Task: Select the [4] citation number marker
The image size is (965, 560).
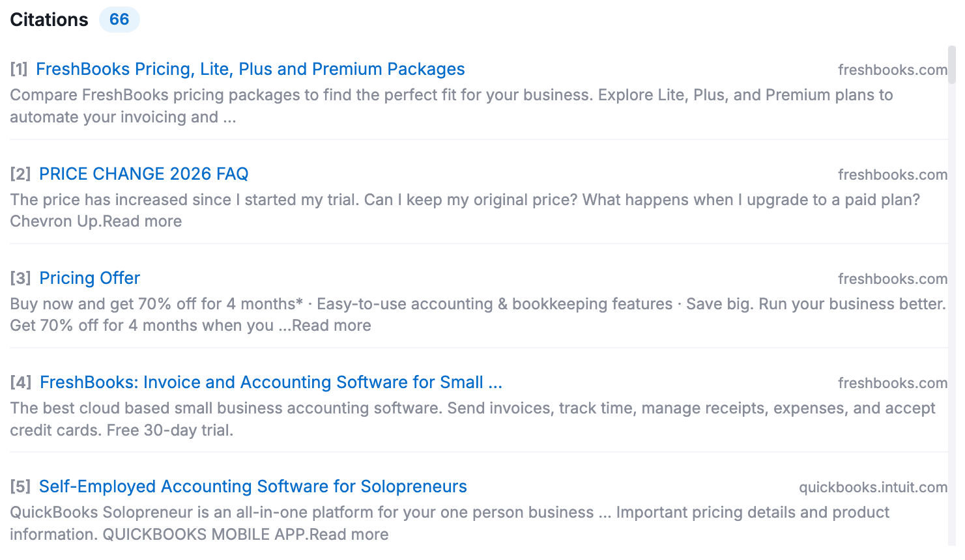Action: [x=21, y=382]
